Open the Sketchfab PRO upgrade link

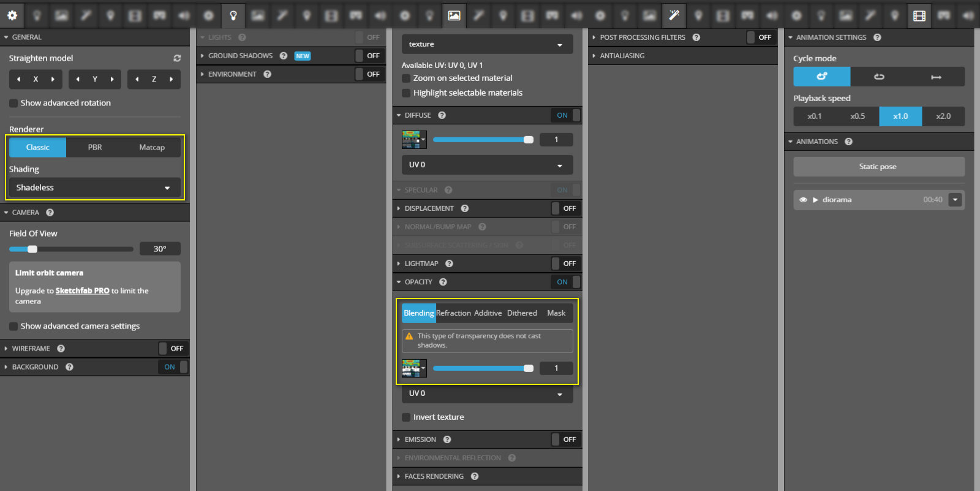coord(82,291)
